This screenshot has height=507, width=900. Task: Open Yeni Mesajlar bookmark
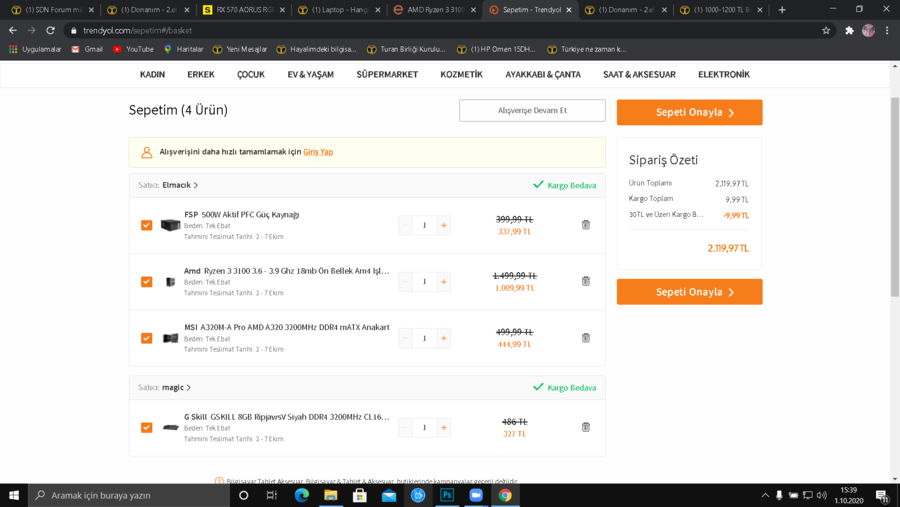coord(240,49)
